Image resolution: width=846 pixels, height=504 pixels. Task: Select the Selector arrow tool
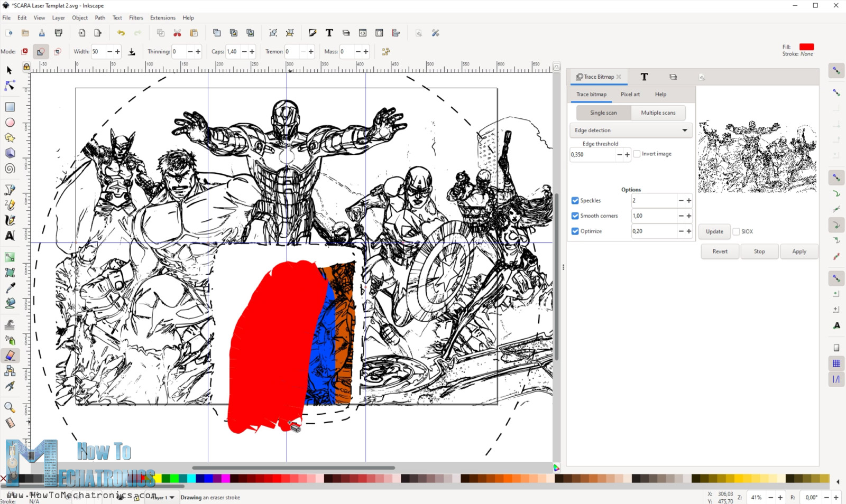point(8,70)
